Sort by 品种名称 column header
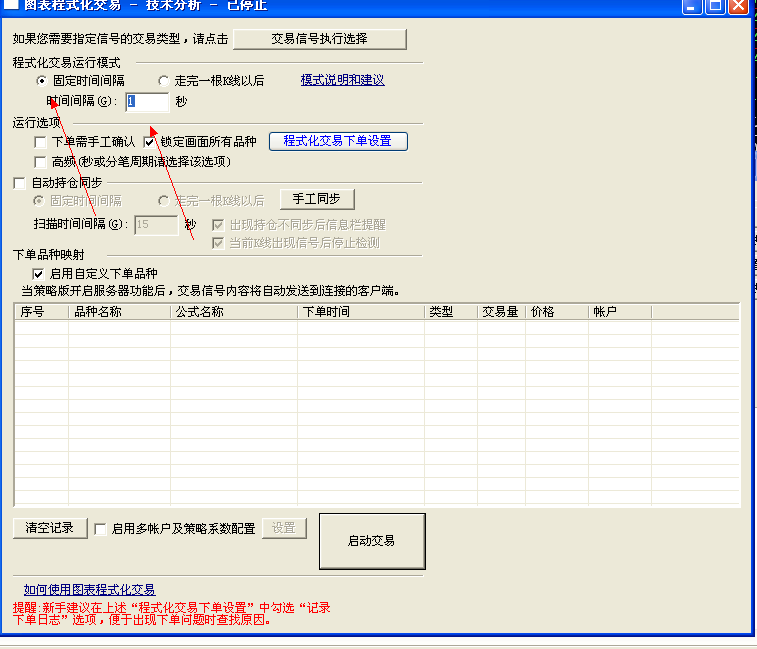Image resolution: width=757 pixels, height=649 pixels. [119, 312]
